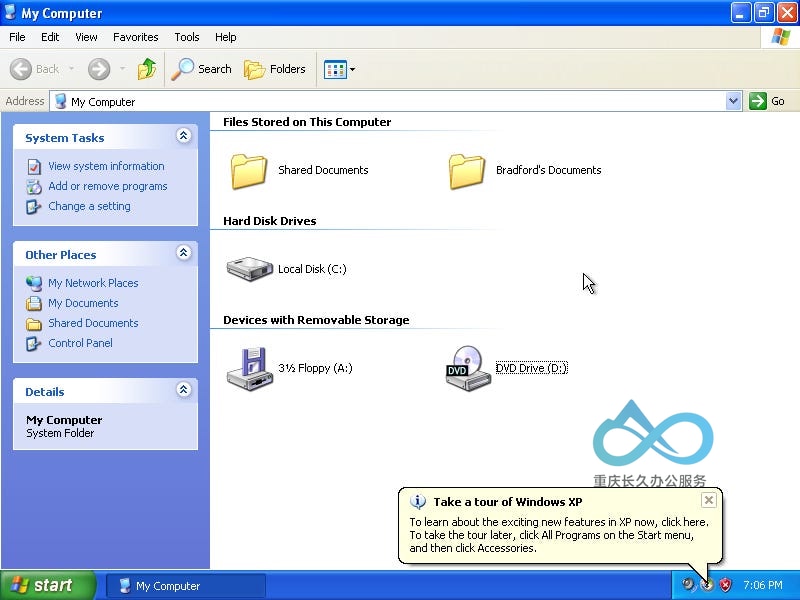
Task: Click the Bradford's Documents label
Action: click(548, 170)
